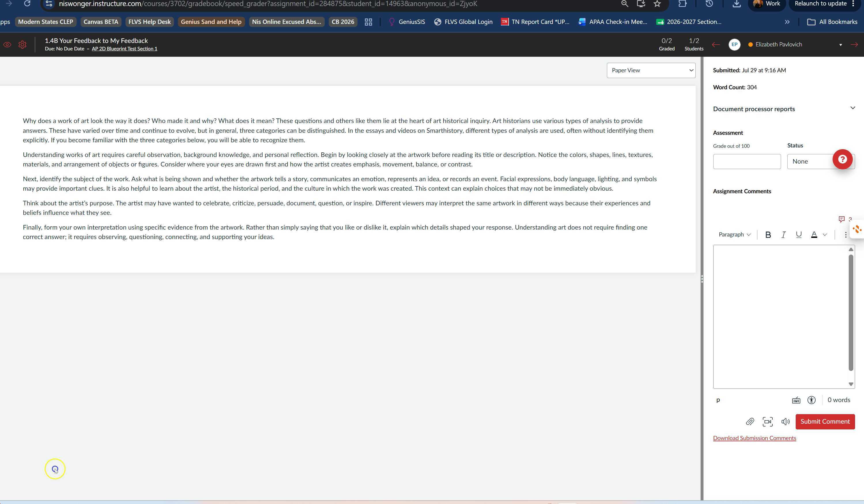Screen dimensions: 864x504
Task: View site information in address bar
Action: pyautogui.click(x=49, y=4)
